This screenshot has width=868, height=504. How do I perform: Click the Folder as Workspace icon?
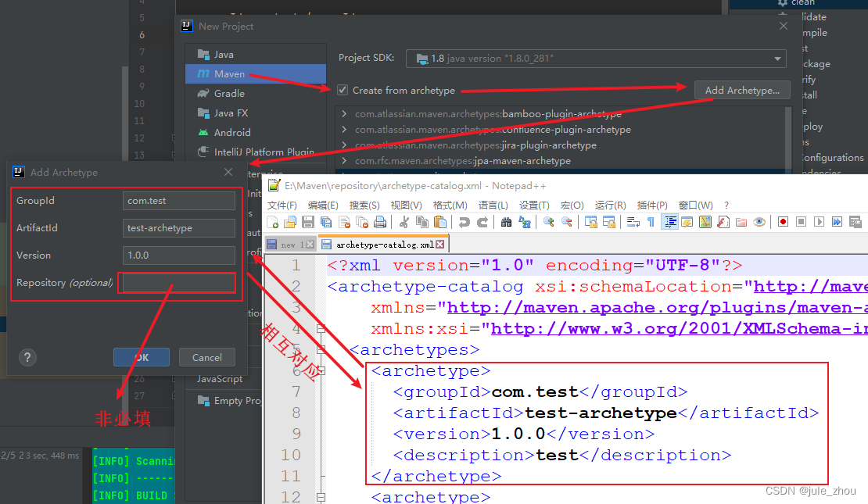click(741, 223)
